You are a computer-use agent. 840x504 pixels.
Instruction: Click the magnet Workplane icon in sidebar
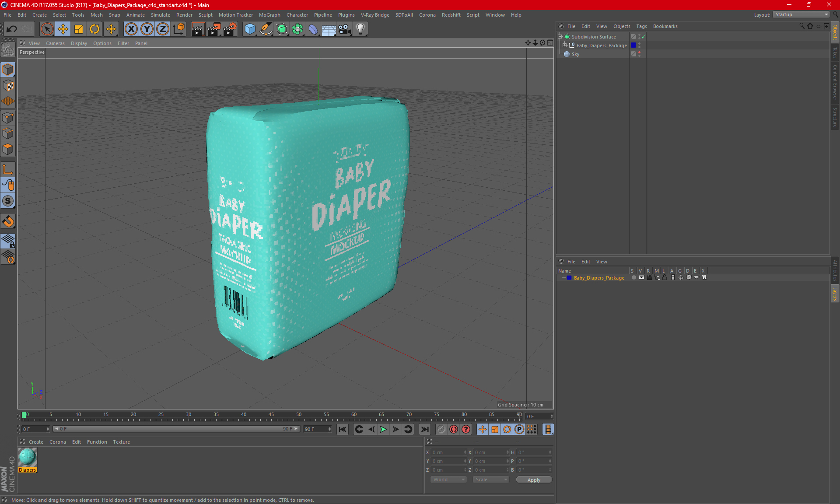coord(8,221)
